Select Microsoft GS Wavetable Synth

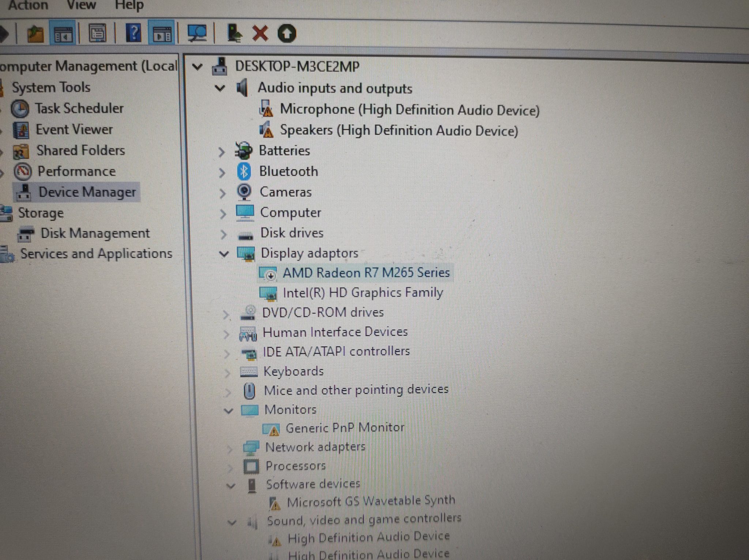pyautogui.click(x=371, y=501)
